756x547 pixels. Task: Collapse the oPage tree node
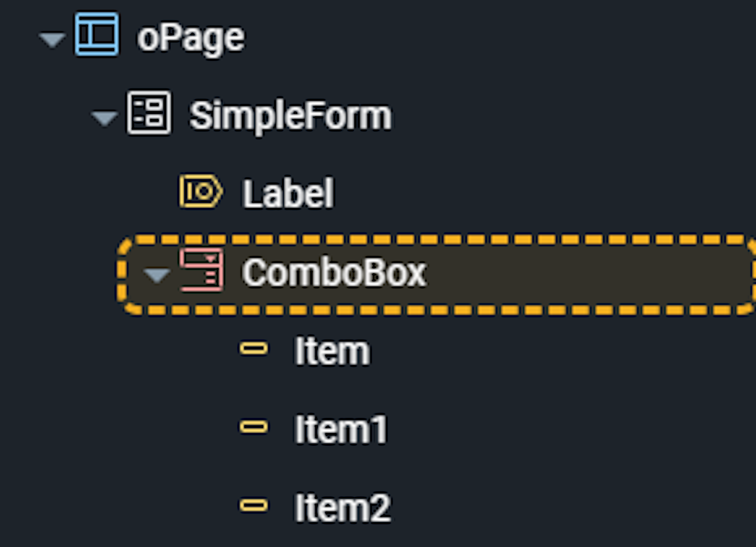pyautogui.click(x=52, y=39)
